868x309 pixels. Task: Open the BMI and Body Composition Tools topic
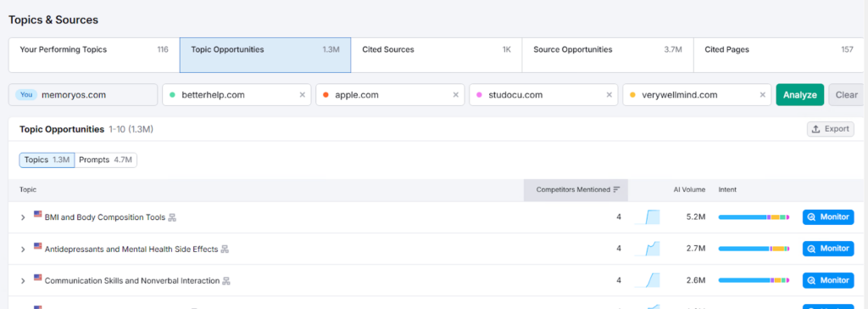pos(105,217)
